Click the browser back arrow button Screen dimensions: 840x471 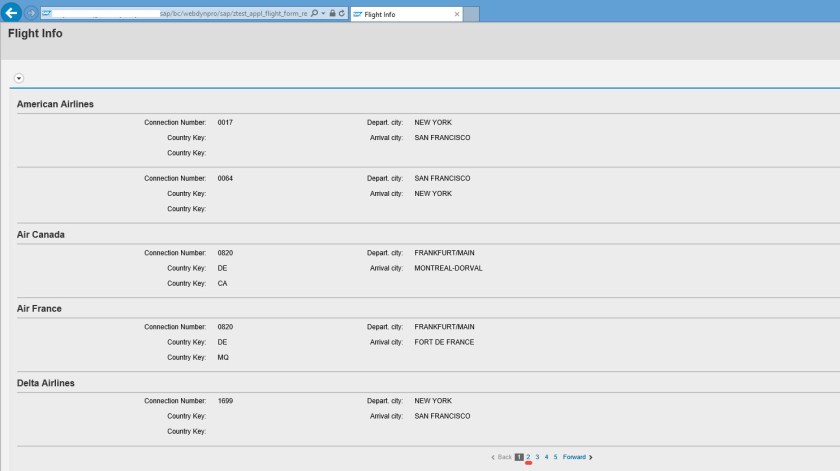point(11,12)
